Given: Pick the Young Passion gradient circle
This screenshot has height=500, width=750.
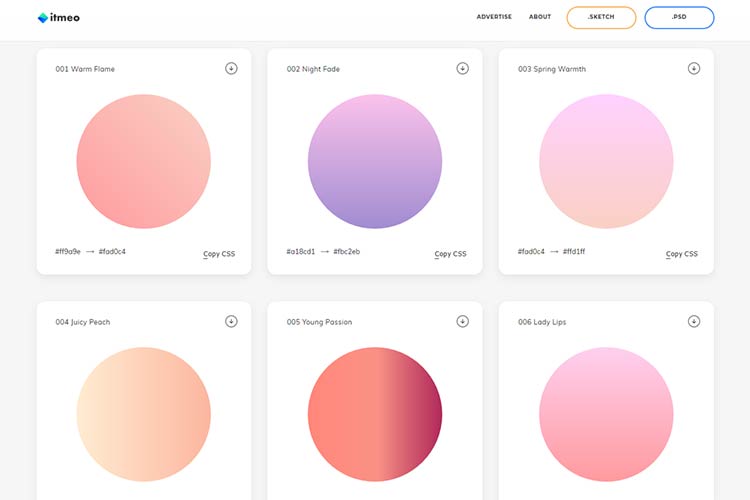Looking at the screenshot, I should 375,414.
